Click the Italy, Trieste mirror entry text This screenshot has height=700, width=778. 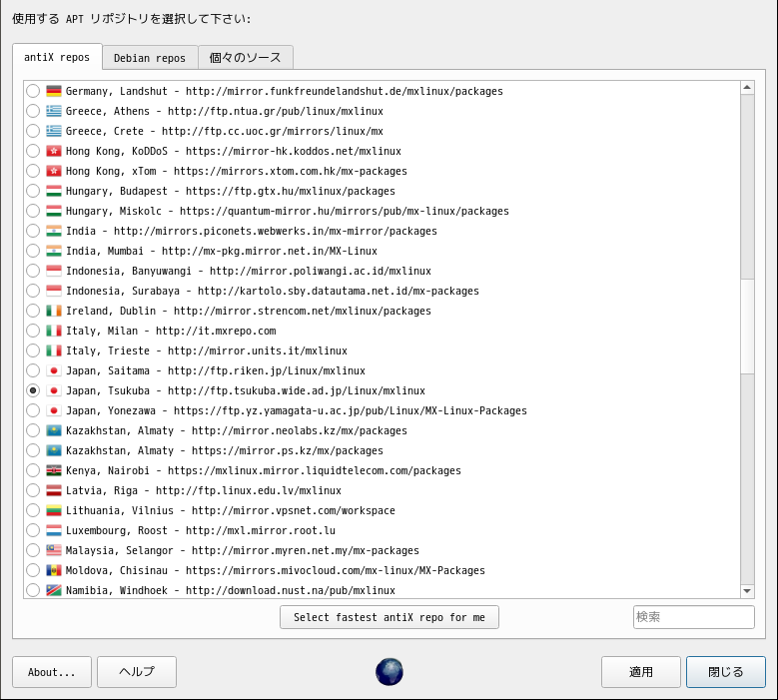(x=207, y=350)
